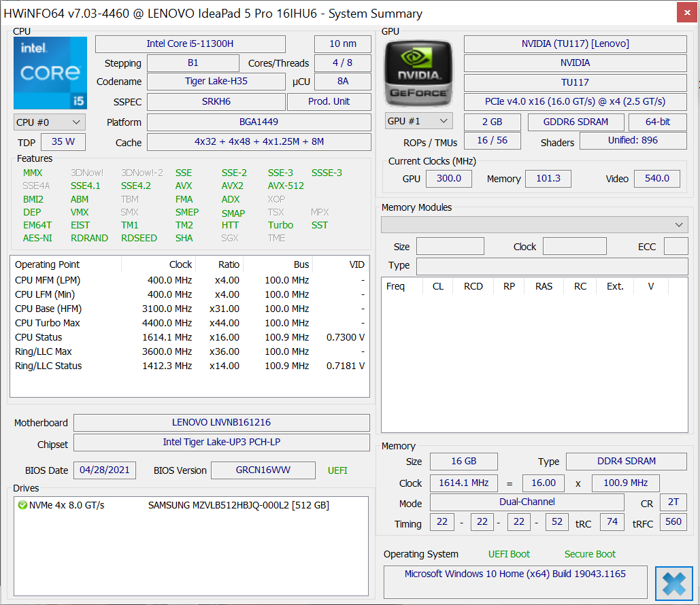Viewport: 700px width, 605px height.
Task: Click the green checkmark drive health icon
Action: click(x=22, y=505)
